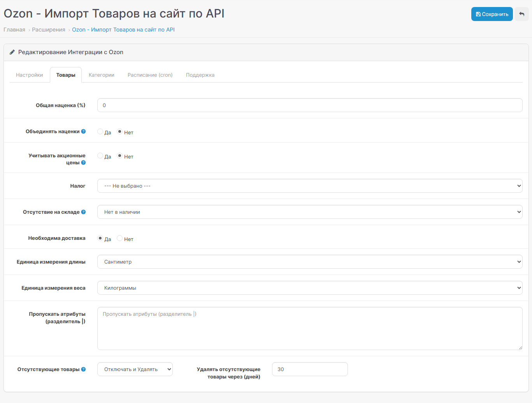Click pencil icon in Редактирование Интеграции header
Viewport: 532px width, 403px height.
click(x=12, y=52)
